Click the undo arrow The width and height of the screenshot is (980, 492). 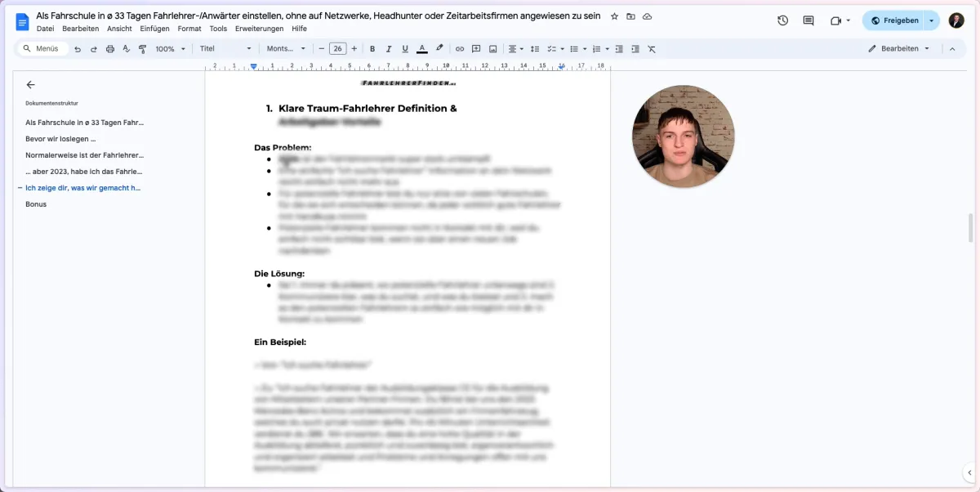click(78, 49)
